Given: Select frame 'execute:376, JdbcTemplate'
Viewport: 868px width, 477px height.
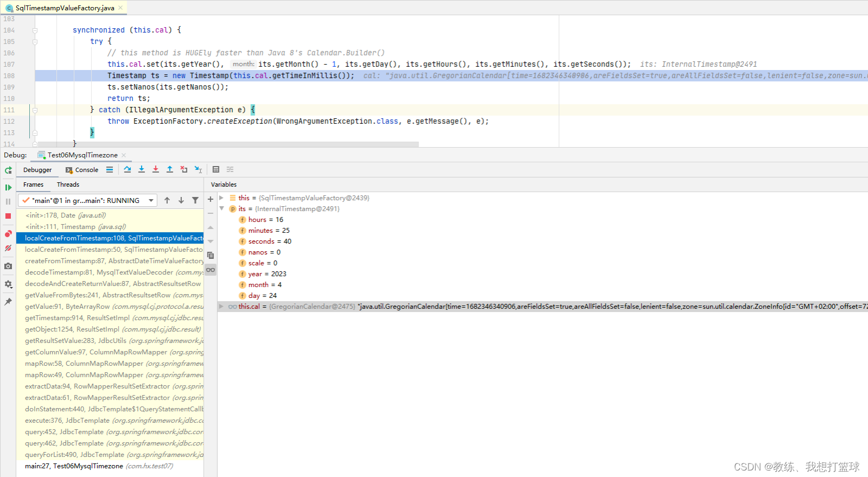Looking at the screenshot, I should pyautogui.click(x=110, y=421).
